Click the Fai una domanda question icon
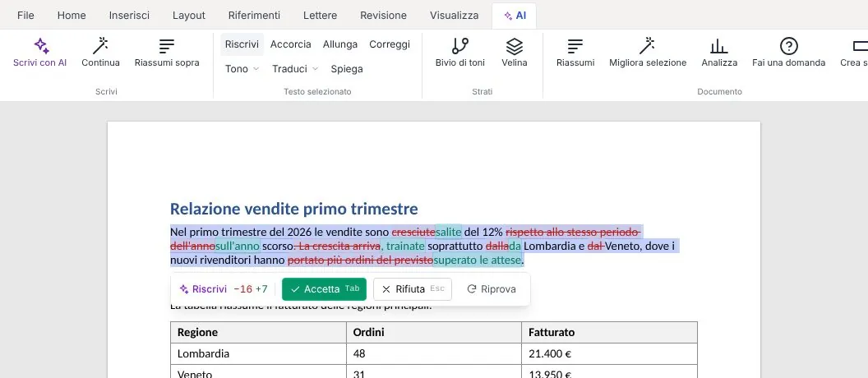The image size is (868, 378). (788, 45)
